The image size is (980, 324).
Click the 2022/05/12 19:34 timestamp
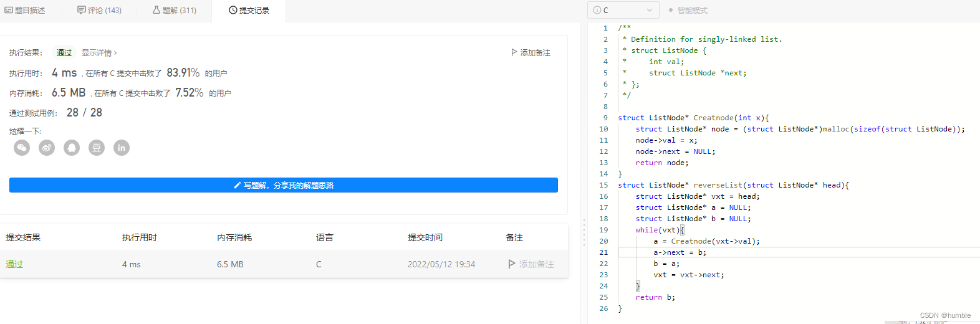441,264
